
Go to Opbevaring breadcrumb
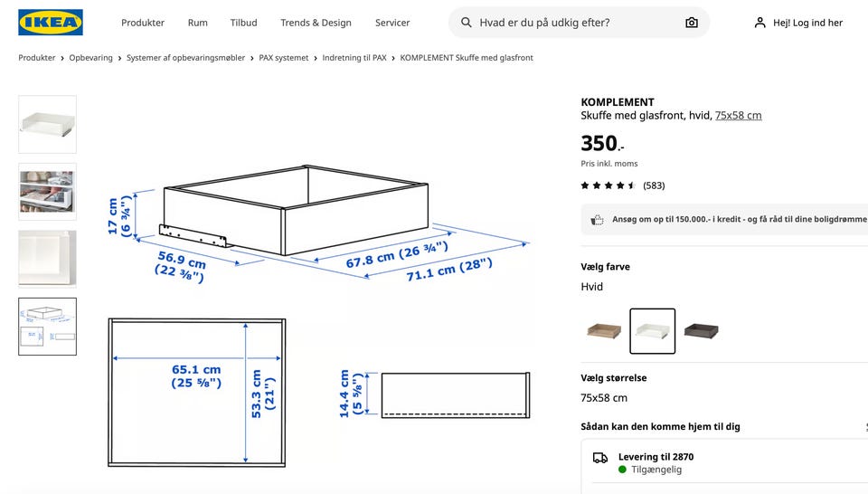pyautogui.click(x=91, y=58)
